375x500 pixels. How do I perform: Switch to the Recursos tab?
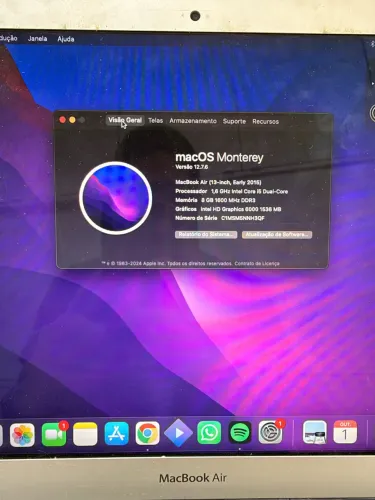(265, 122)
